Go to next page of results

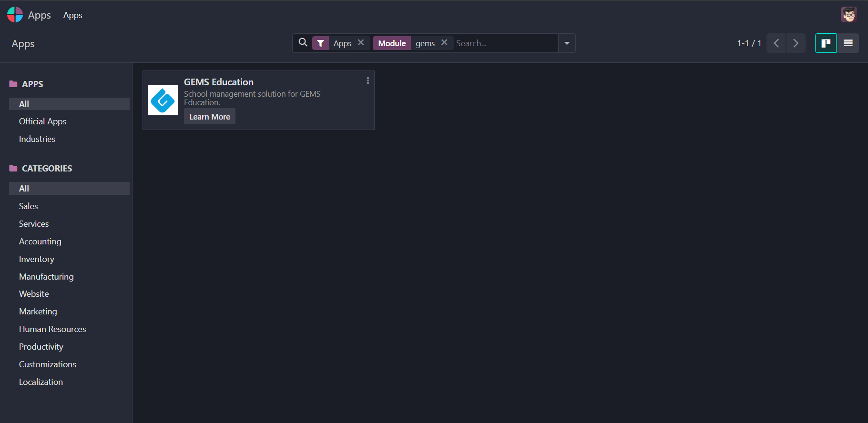click(796, 43)
